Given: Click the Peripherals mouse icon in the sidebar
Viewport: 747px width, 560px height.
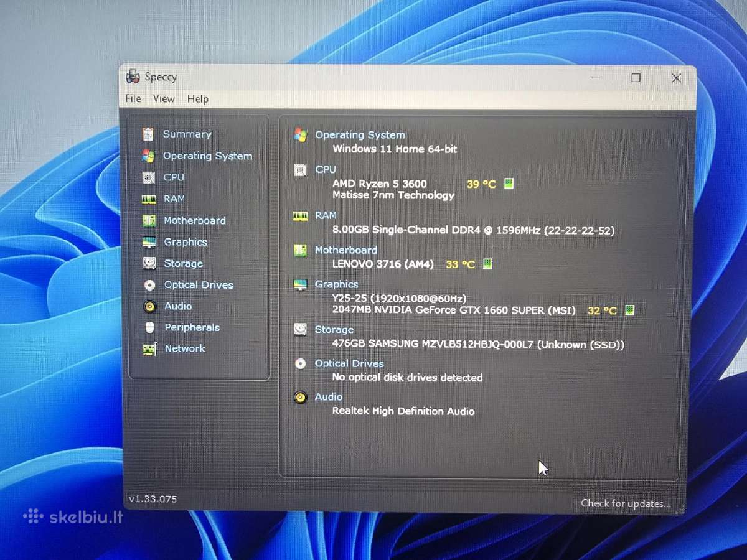Looking at the screenshot, I should click(x=149, y=327).
